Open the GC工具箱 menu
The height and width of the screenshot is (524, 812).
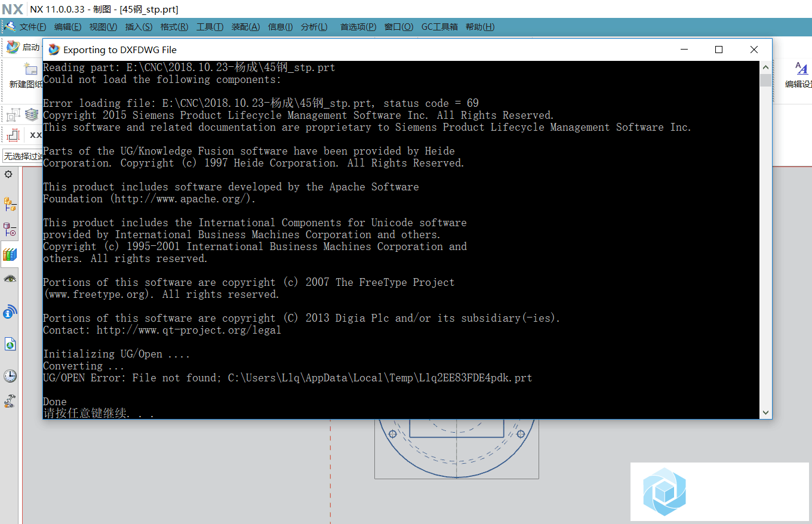[x=439, y=27]
